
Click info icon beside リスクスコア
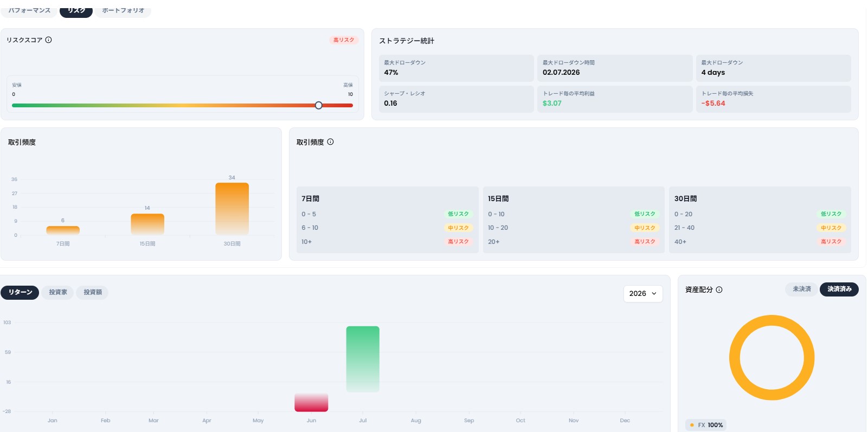coord(48,40)
